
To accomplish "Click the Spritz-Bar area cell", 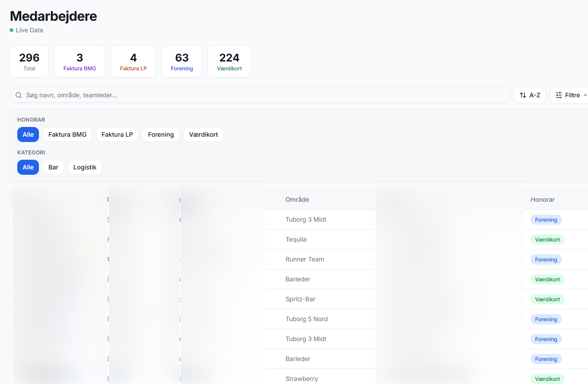I will pos(300,299).
